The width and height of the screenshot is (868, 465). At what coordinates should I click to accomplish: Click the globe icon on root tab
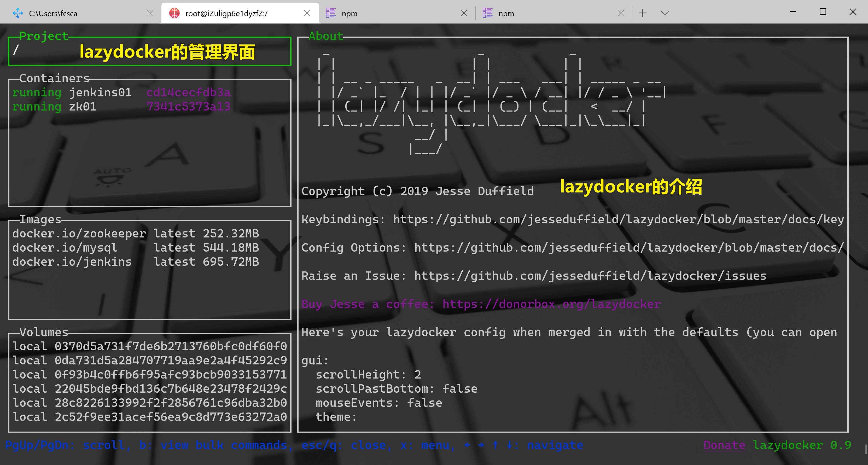[174, 13]
